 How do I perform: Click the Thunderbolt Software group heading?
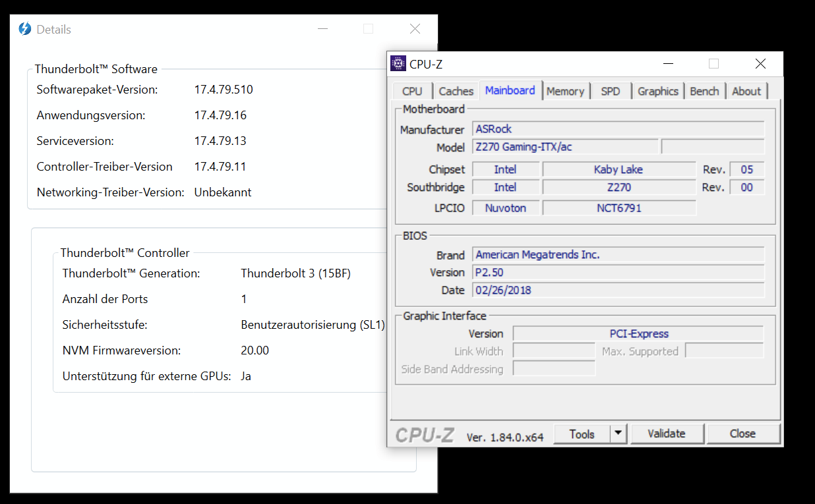[96, 69]
